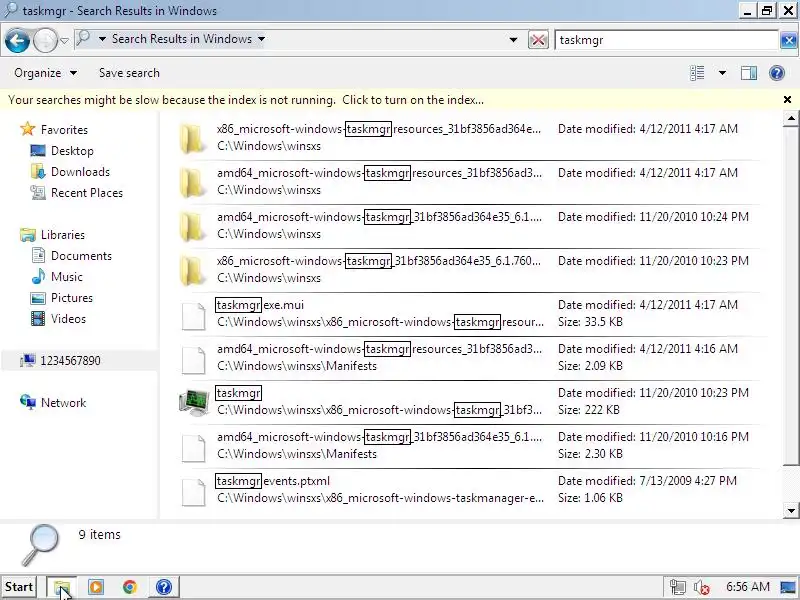Open the Music library
This screenshot has width=800, height=600.
(x=66, y=277)
